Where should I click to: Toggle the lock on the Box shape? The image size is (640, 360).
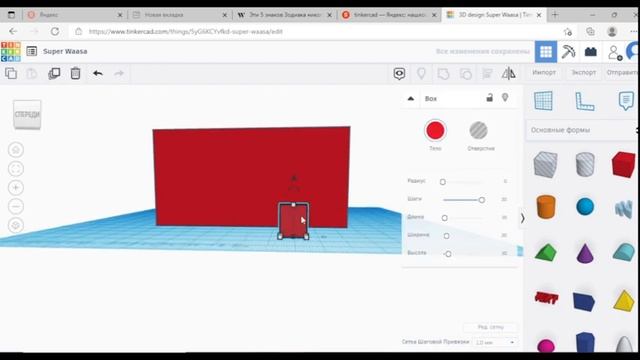489,98
